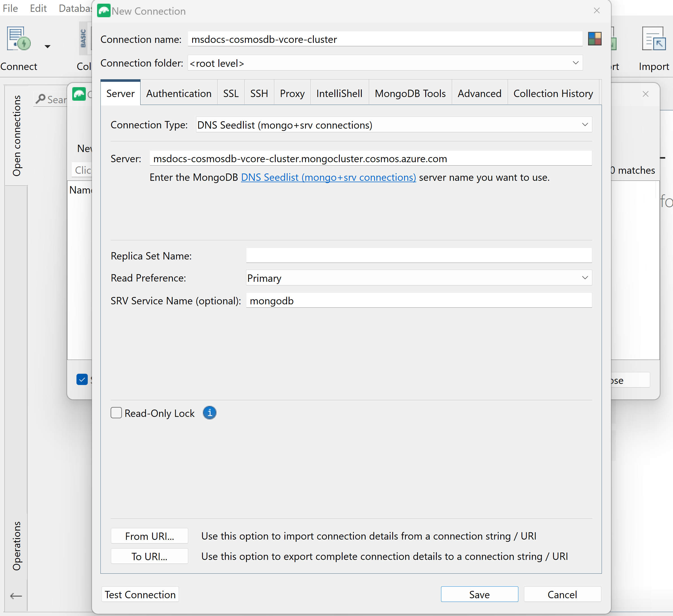The image size is (673, 616).
Task: Open the Connection Type dropdown
Action: [x=585, y=125]
